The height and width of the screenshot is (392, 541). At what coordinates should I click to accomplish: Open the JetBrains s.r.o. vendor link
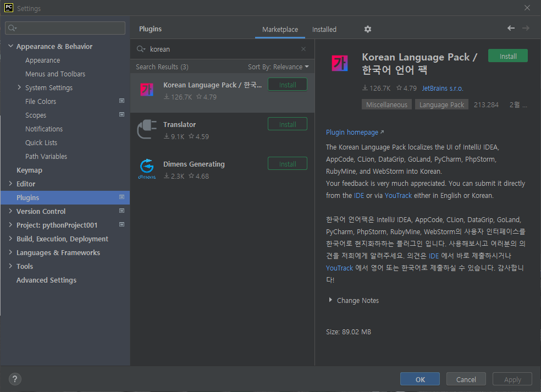(x=443, y=89)
